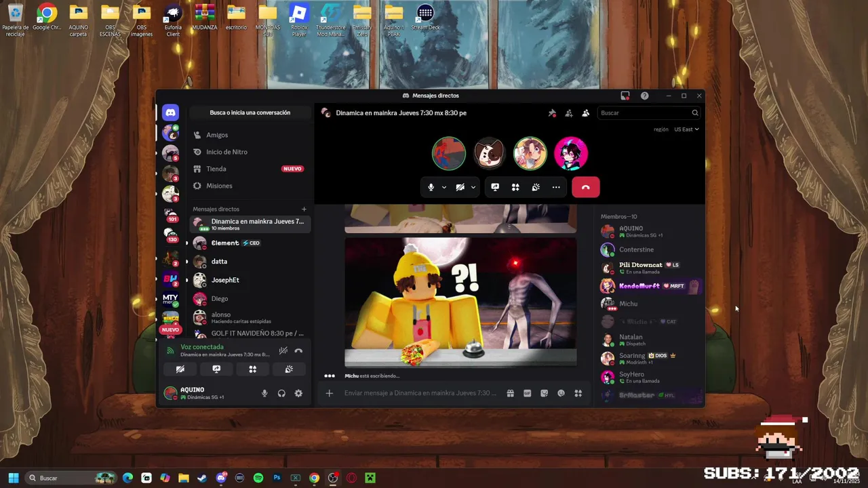The image size is (868, 488).
Task: Open more options ellipsis in call controls
Action: pos(556,187)
